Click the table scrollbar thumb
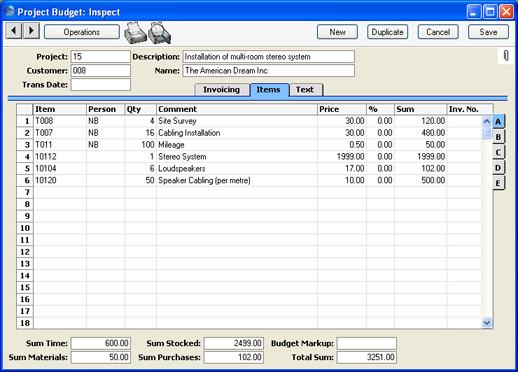The image size is (518, 372). click(487, 132)
